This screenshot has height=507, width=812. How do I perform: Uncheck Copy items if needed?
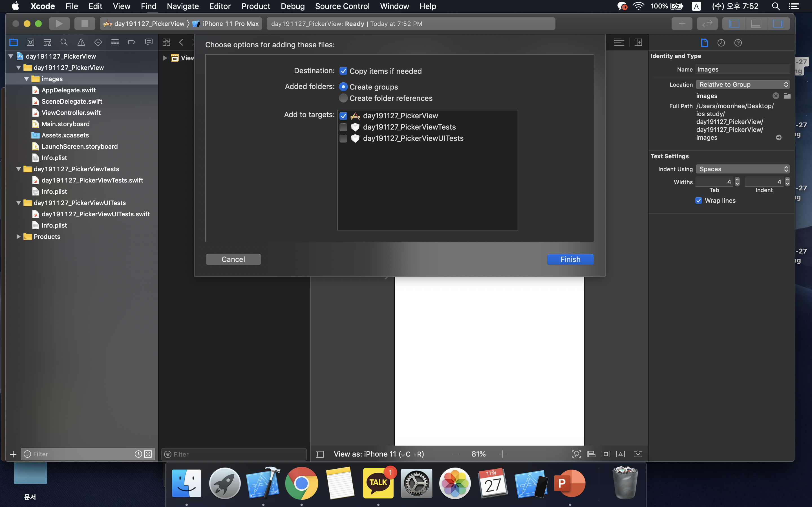(343, 71)
